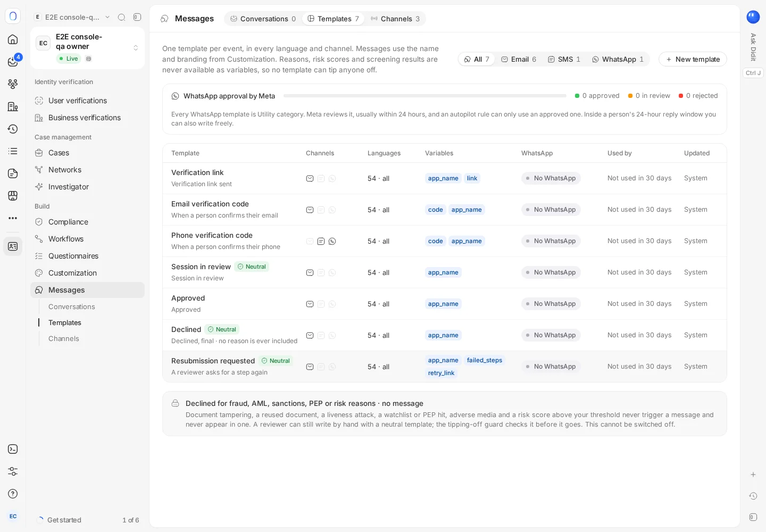Filter templates by SMS channel

[564, 59]
